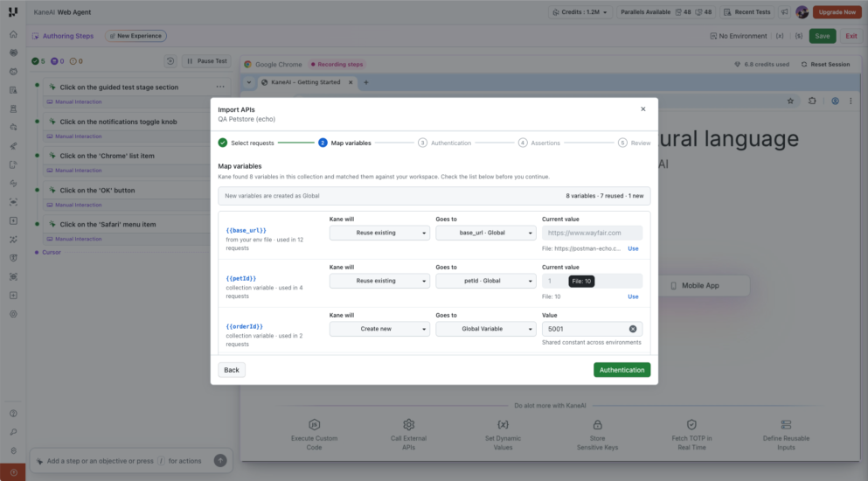Select the Map variables step
The image size is (868, 481).
[x=344, y=143]
